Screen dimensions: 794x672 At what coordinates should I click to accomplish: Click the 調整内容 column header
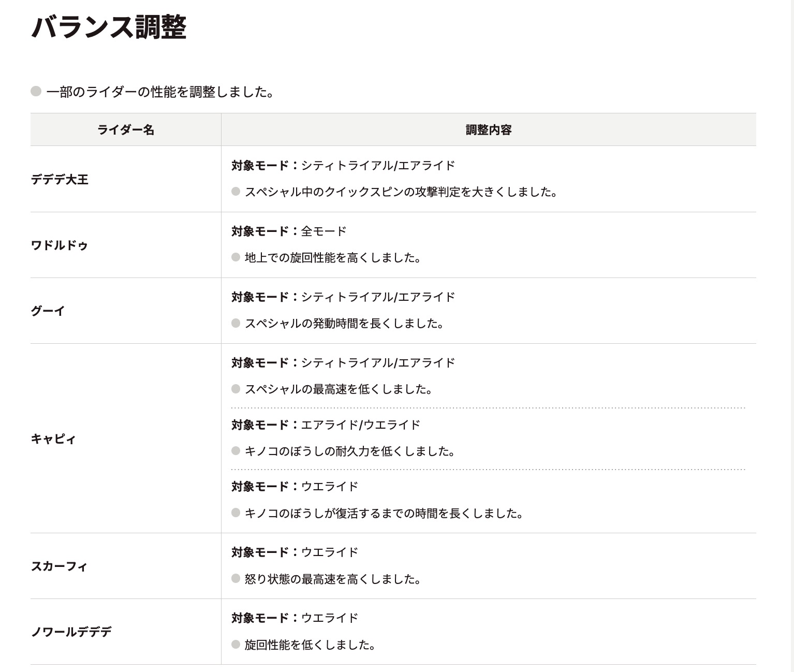click(x=488, y=130)
